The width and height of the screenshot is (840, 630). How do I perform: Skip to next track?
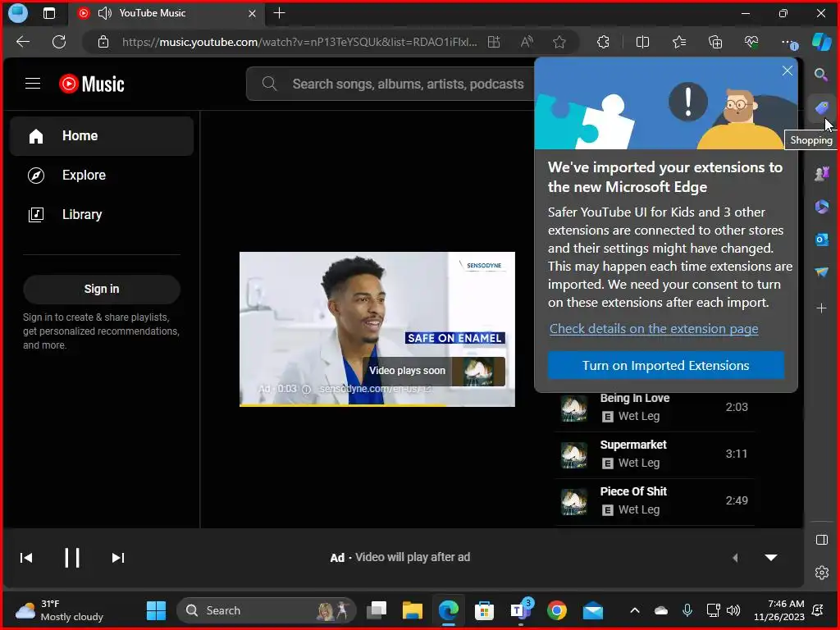click(118, 558)
